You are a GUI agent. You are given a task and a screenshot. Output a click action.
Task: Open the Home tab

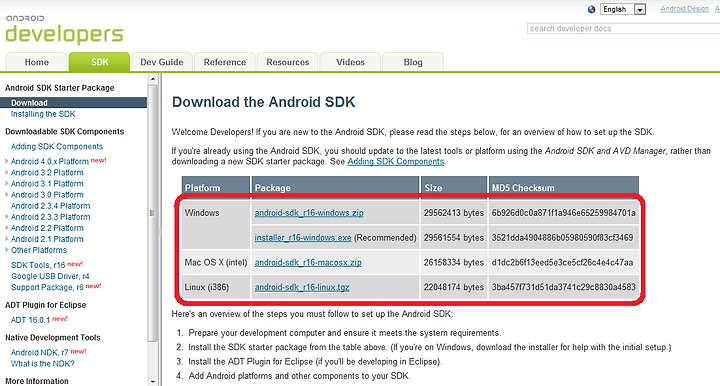click(37, 62)
